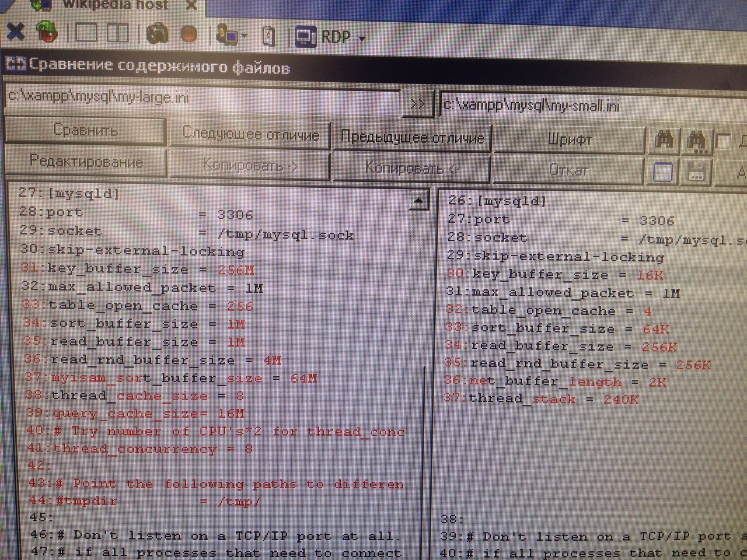Select the line sort_buffer_size = 64K
747x560 pixels.
557,329
